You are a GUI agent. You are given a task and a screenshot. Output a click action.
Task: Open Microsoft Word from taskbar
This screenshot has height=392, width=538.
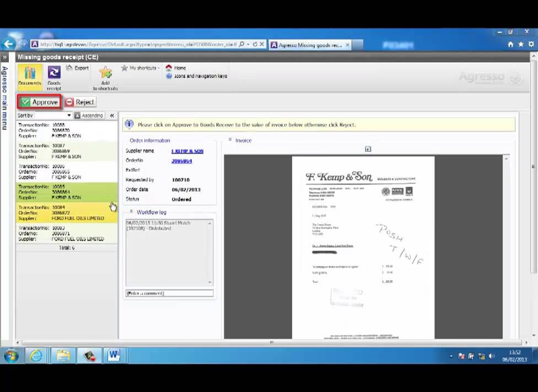114,355
